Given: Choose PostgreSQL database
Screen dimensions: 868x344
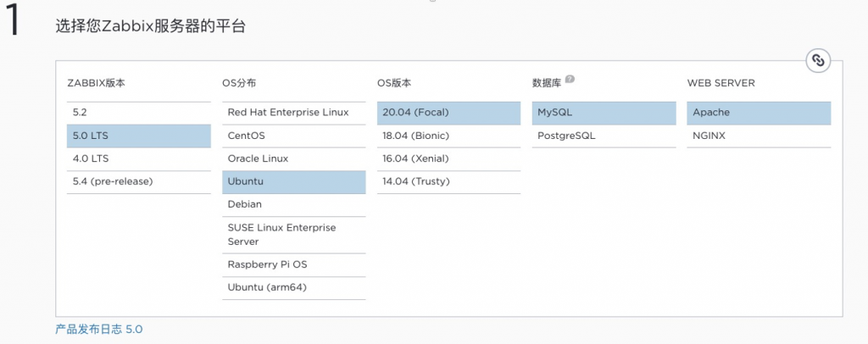Looking at the screenshot, I should (x=604, y=136).
